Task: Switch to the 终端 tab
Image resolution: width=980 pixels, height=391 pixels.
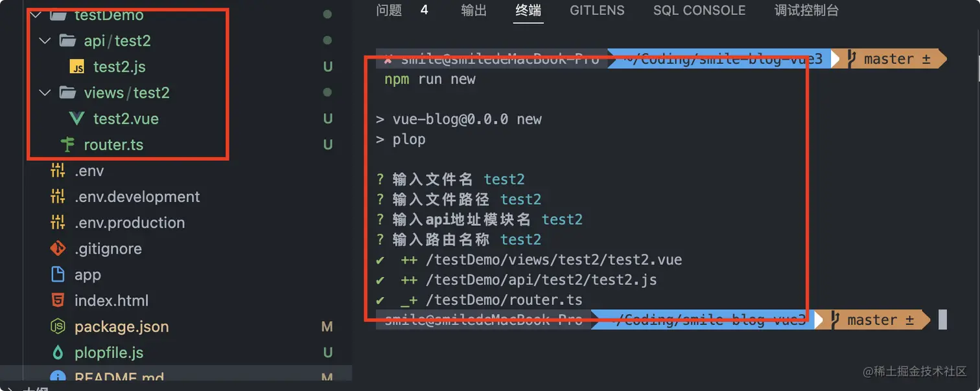Action: coord(528,10)
